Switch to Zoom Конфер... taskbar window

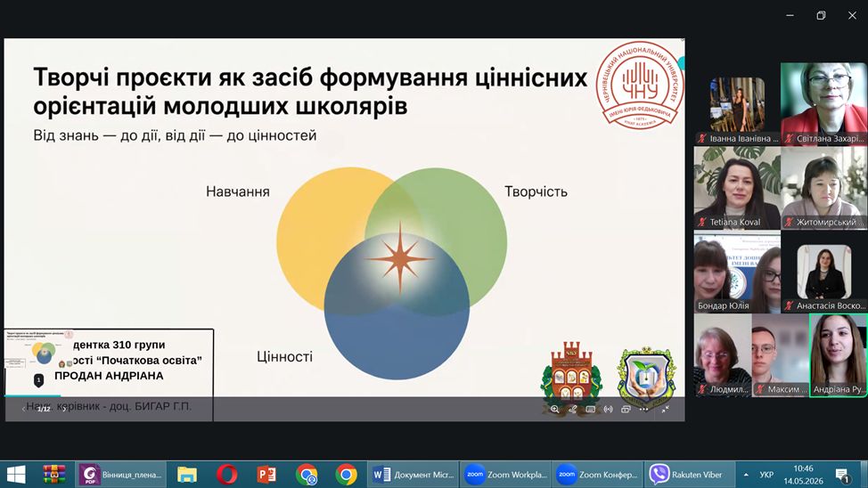(598, 474)
